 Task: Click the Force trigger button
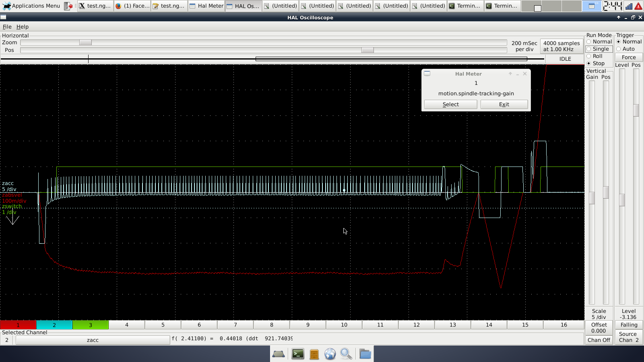click(629, 57)
